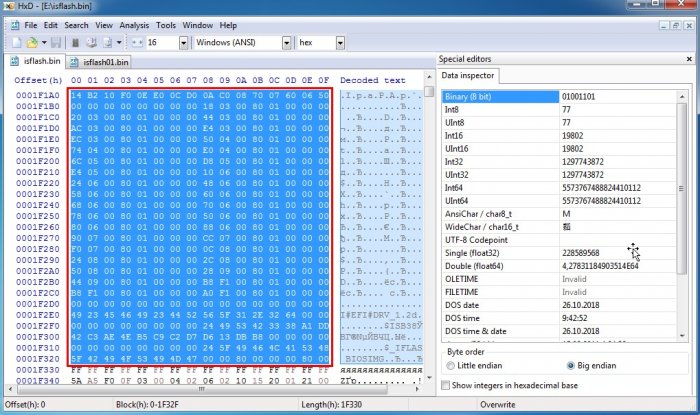Click the OLETIME Invalid value

[574, 279]
